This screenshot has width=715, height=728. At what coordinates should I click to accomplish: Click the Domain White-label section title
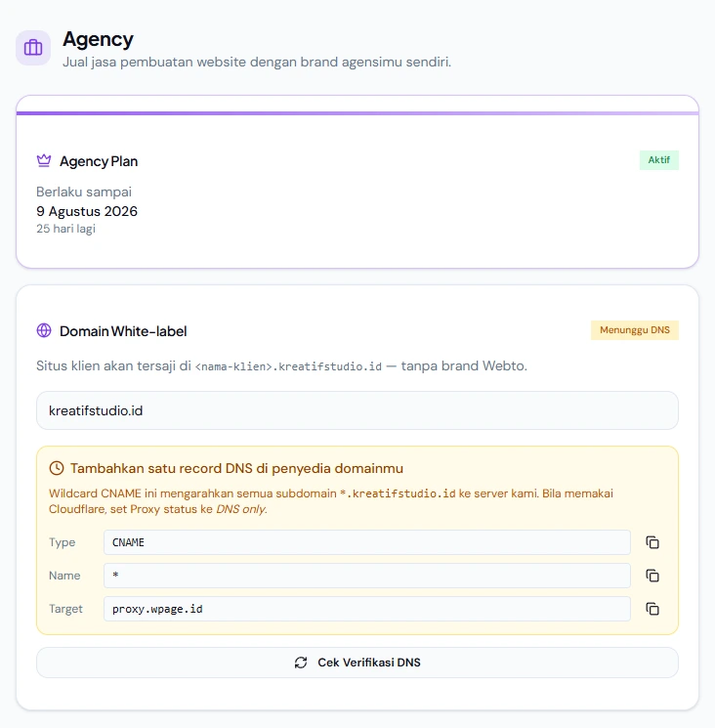123,331
